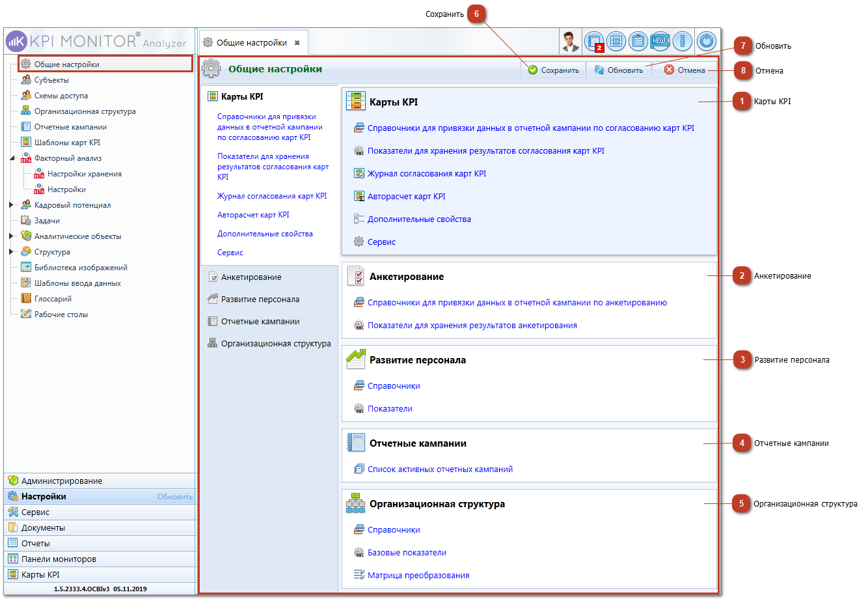Click the Глоссарий book icon
The width and height of the screenshot is (868, 601).
coord(26,299)
